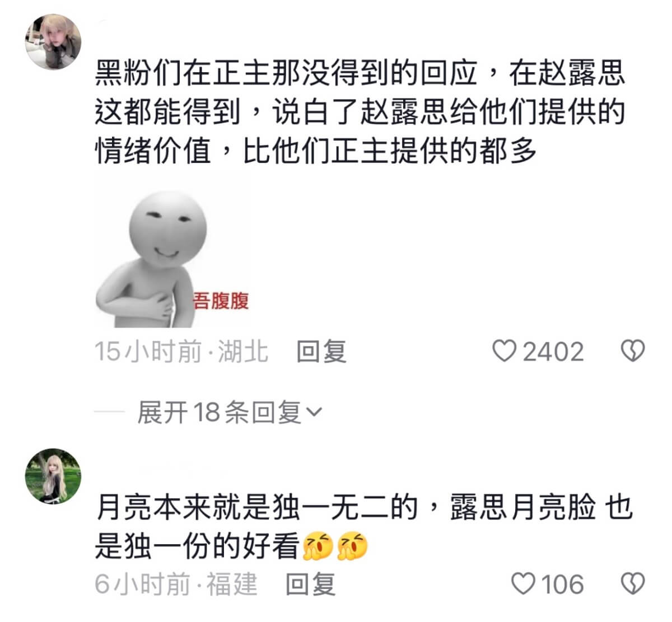The width and height of the screenshot is (672, 622).
Task: Tap the red 吾腹腹 caption text
Action: pyautogui.click(x=221, y=301)
